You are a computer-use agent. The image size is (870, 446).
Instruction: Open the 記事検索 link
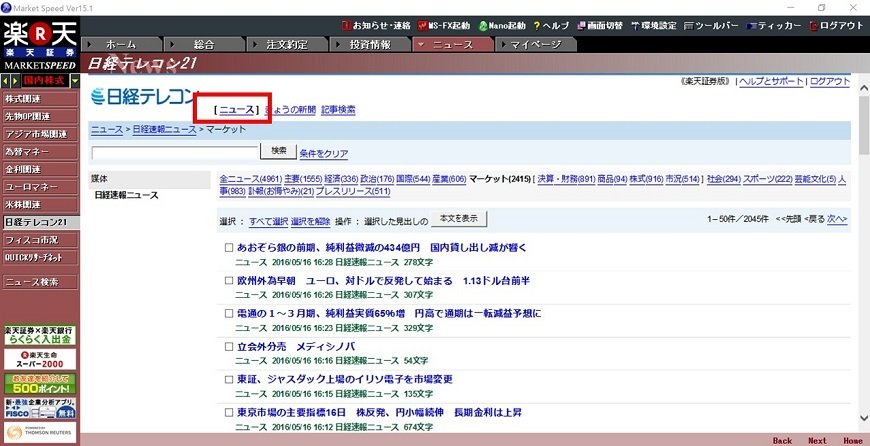click(338, 110)
